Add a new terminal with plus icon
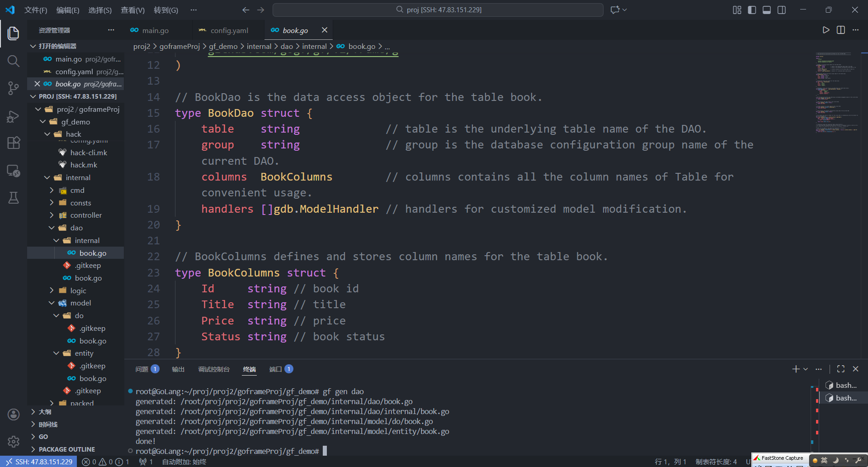 coord(796,369)
